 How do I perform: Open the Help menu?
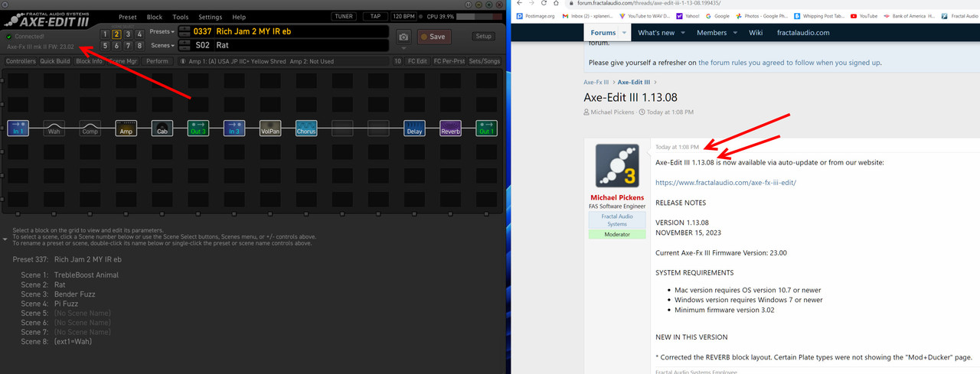point(239,17)
